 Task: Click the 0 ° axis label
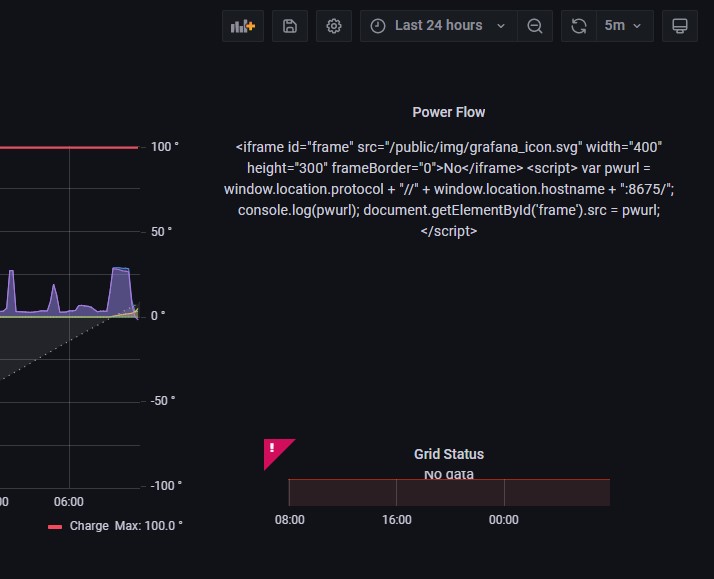point(158,315)
